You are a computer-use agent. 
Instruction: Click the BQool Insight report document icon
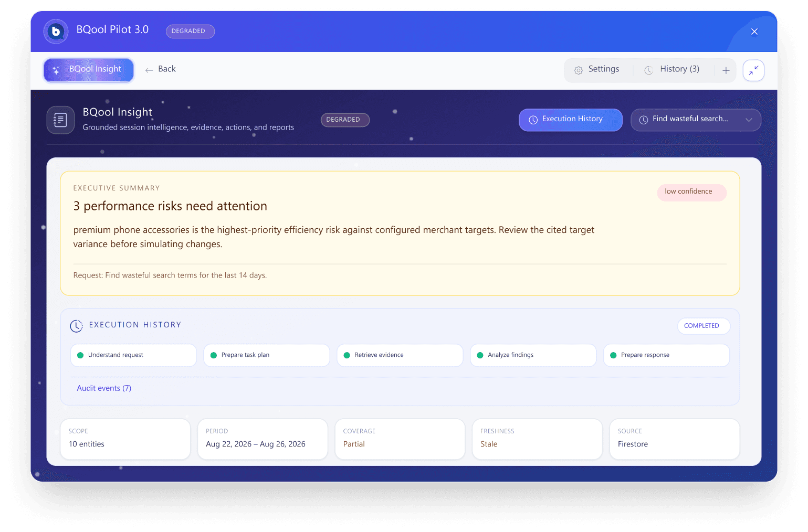[60, 120]
